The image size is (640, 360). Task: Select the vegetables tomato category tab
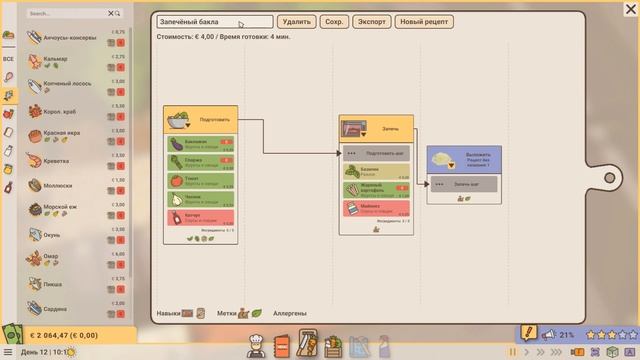click(8, 114)
